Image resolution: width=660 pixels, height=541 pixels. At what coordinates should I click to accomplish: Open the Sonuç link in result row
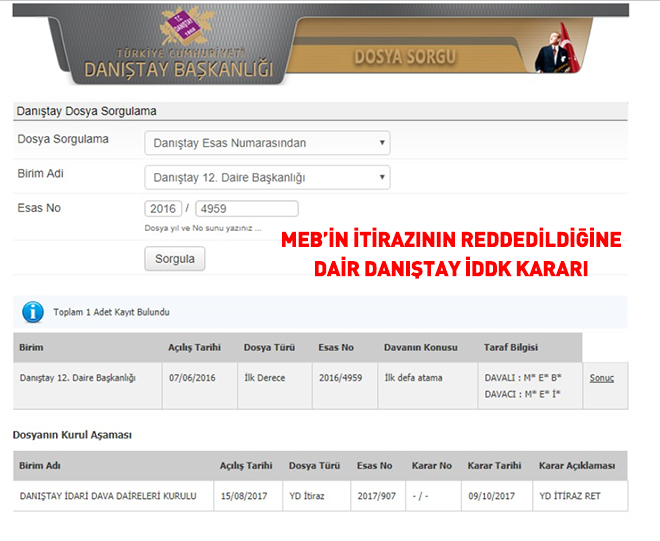[x=601, y=378]
